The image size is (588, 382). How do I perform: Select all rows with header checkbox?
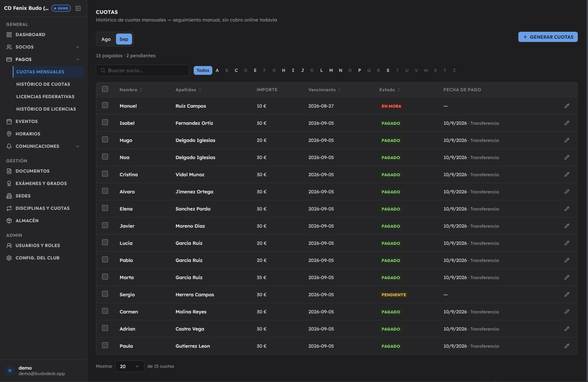(105, 89)
